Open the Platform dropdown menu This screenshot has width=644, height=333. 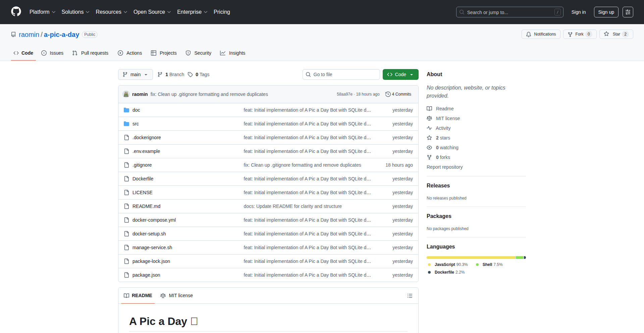[x=42, y=12]
